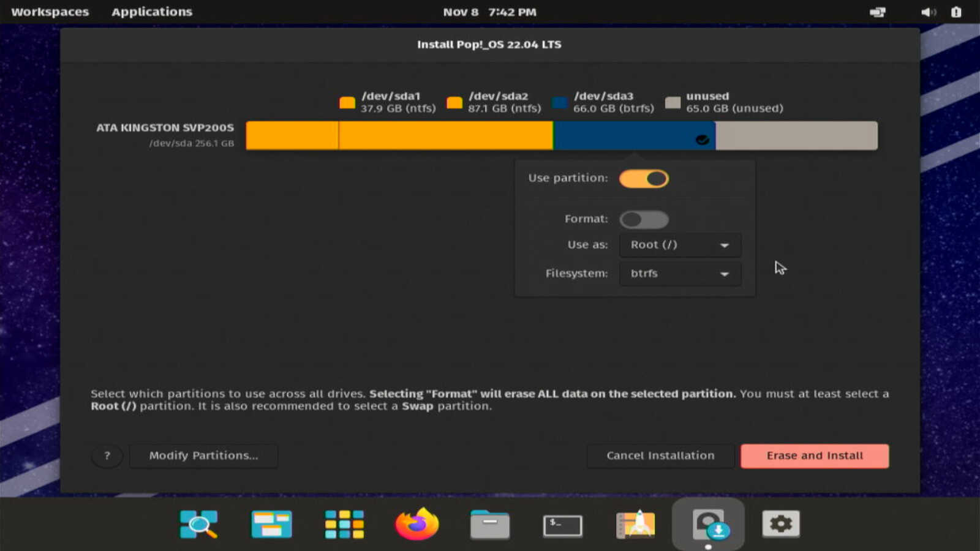Open the Applications menu in top bar
The image size is (980, 551).
coord(152,12)
